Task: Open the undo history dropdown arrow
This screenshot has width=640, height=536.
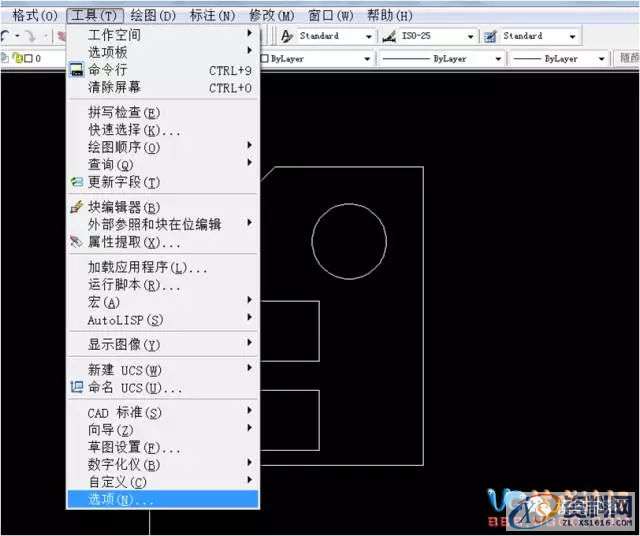Action: [18, 36]
